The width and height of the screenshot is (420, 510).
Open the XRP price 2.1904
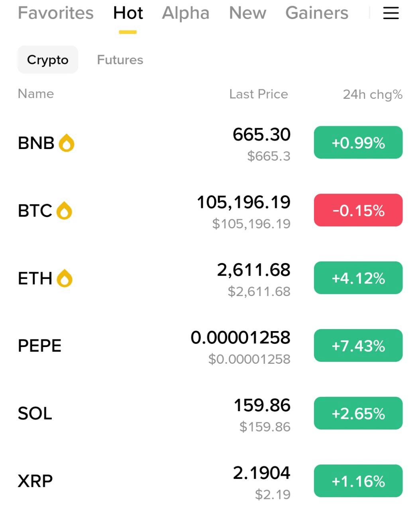262,473
